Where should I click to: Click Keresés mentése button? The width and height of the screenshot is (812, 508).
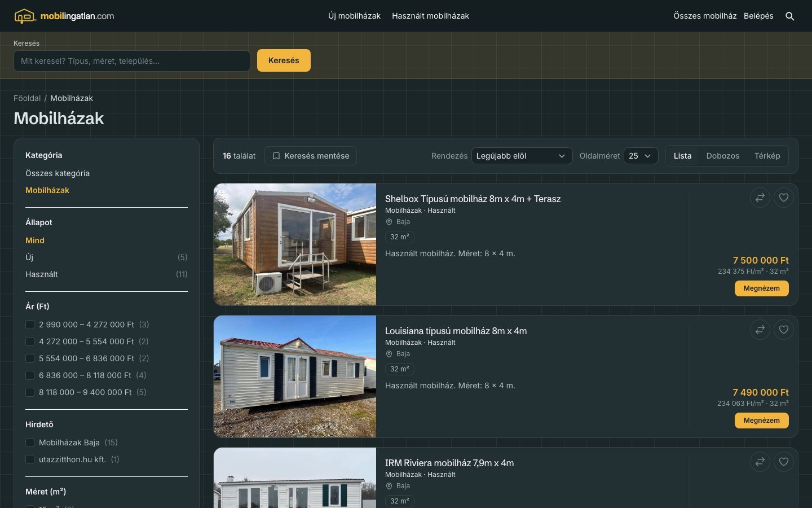click(311, 156)
